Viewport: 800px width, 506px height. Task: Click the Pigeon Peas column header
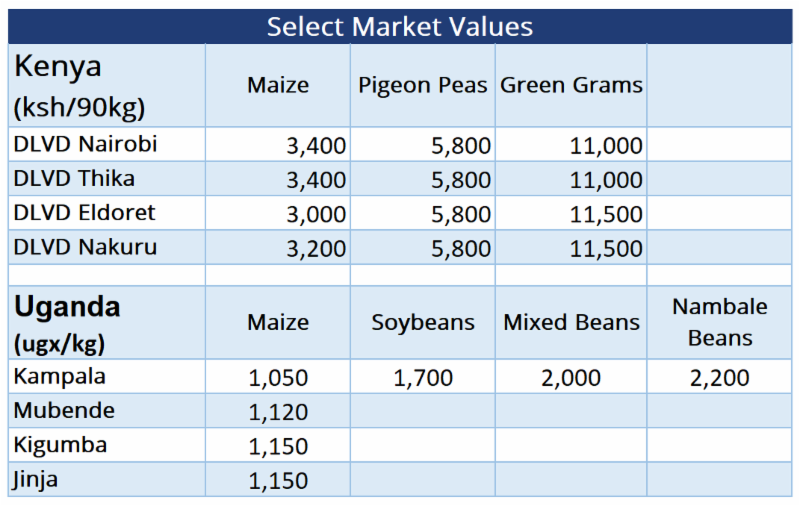pos(422,85)
